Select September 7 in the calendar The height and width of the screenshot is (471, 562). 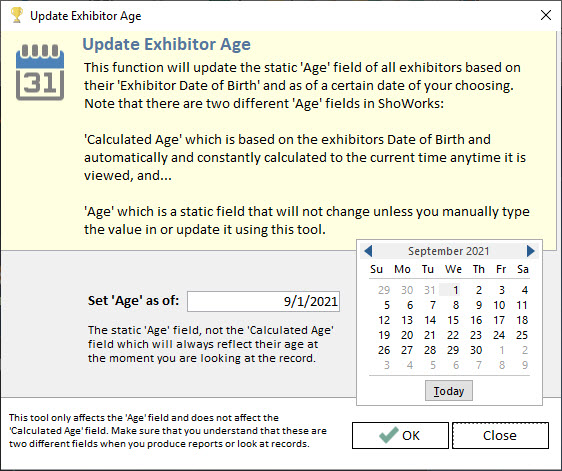pos(433,305)
